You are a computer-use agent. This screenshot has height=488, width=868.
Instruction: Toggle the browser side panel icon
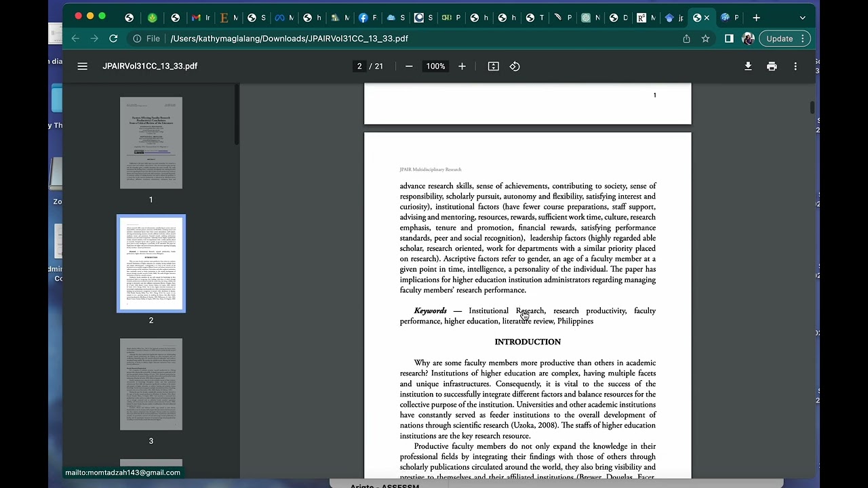tap(729, 39)
